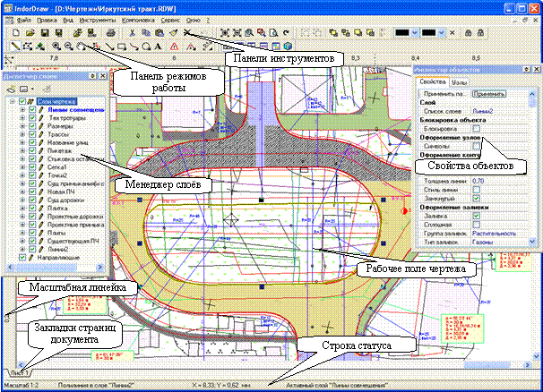Screen dimensions: 543x392
Task: Toggle visibility checkbox of Размеры layer
Action: coord(31,126)
